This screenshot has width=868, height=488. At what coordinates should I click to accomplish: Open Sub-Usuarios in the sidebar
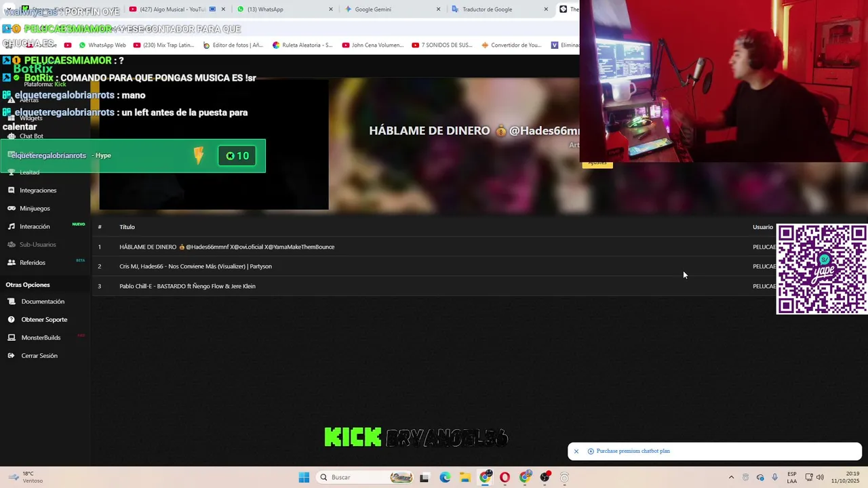(x=38, y=245)
